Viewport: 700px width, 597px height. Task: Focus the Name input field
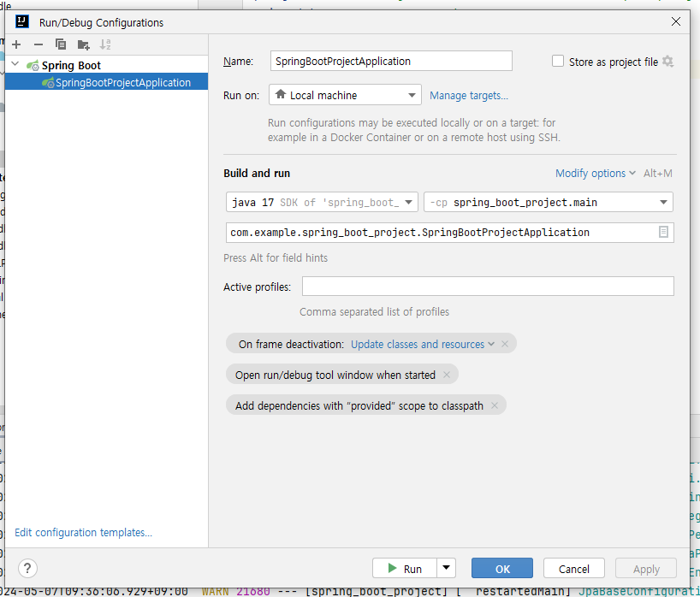tap(391, 61)
